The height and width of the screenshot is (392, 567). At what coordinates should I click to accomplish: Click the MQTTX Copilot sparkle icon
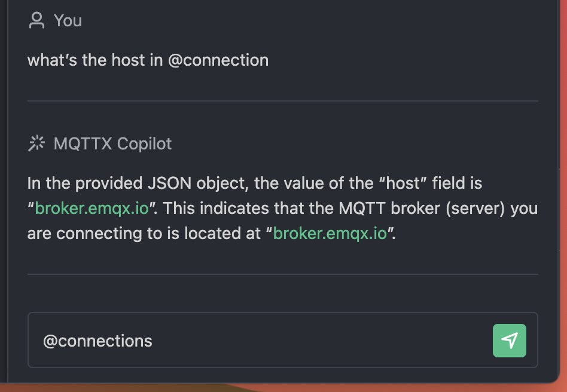click(36, 143)
